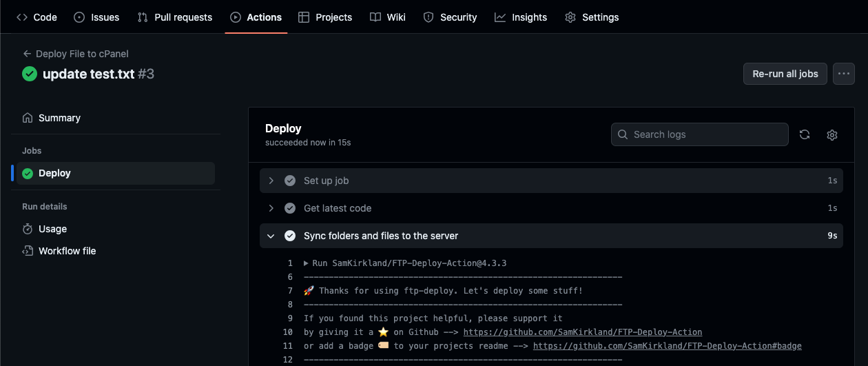Expand the Get latest code step
Image resolution: width=868 pixels, height=366 pixels.
[271, 208]
